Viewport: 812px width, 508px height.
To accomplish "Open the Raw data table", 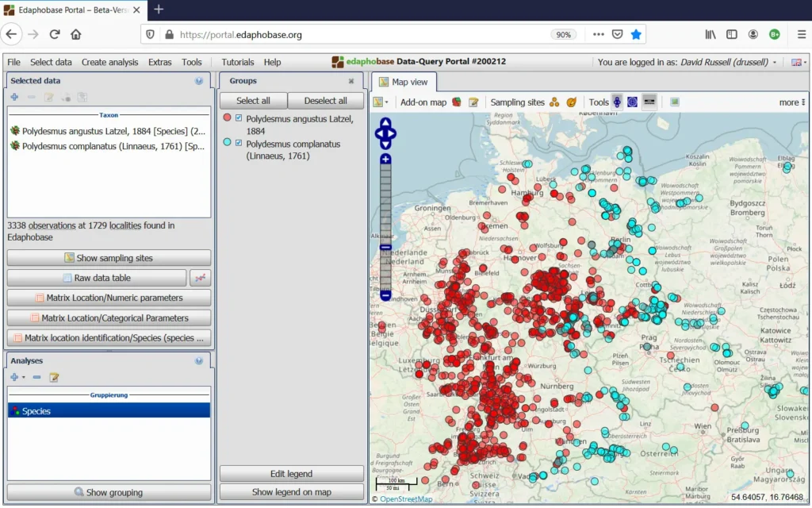I will click(96, 278).
